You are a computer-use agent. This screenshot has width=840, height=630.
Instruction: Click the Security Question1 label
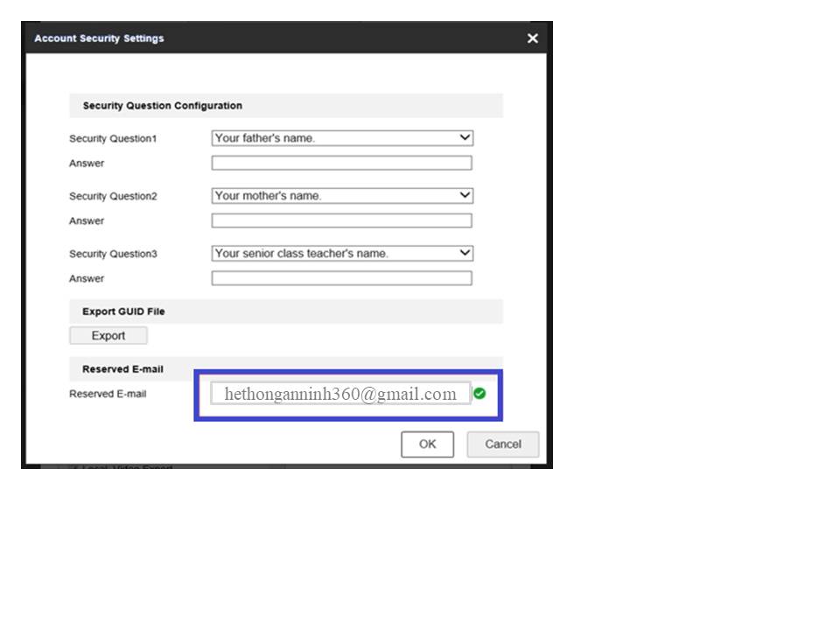(113, 139)
